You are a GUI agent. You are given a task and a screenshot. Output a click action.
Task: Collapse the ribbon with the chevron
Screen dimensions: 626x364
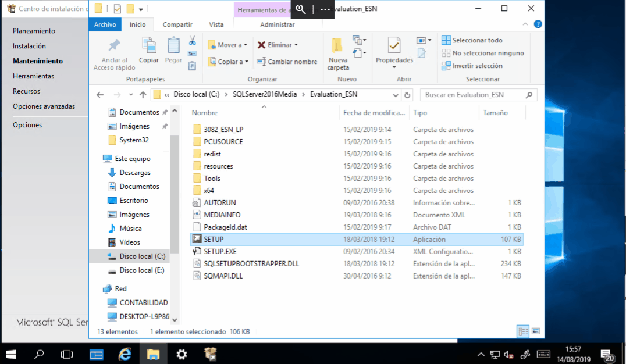pyautogui.click(x=525, y=24)
